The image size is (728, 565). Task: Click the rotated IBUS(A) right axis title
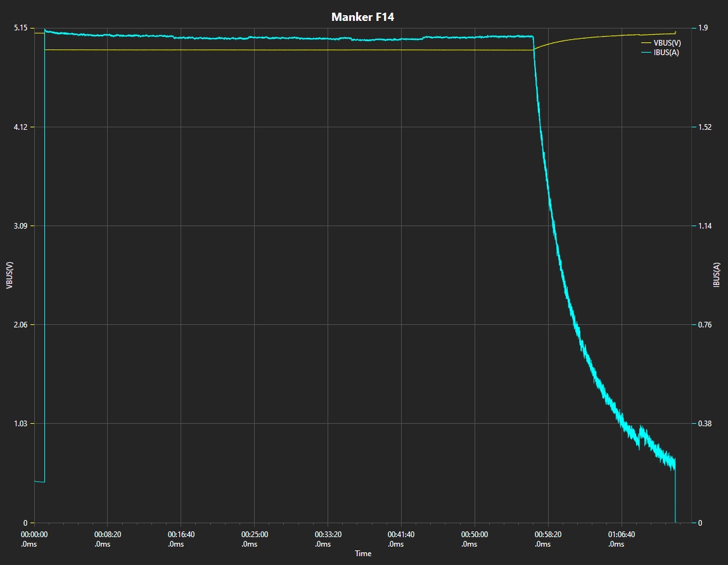717,275
